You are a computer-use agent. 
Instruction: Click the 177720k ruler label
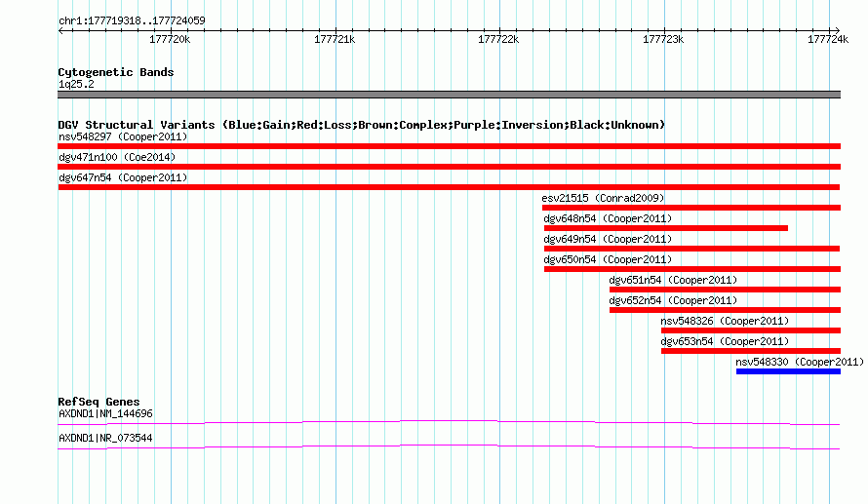(170, 39)
